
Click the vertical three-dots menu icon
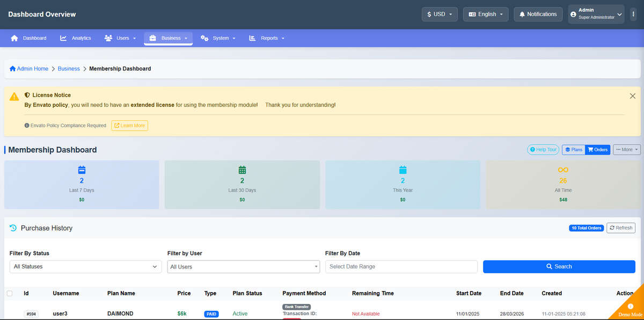pos(633,14)
